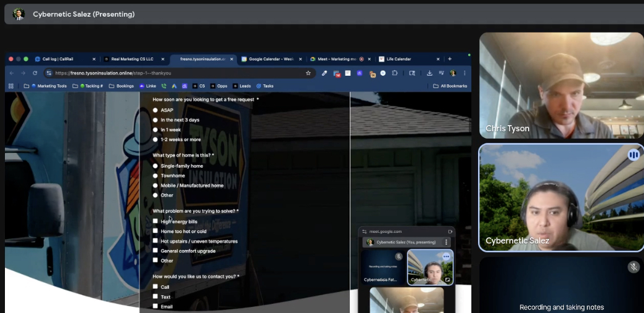Click the eyedropper extension icon
This screenshot has height=313, width=644.
tap(324, 73)
